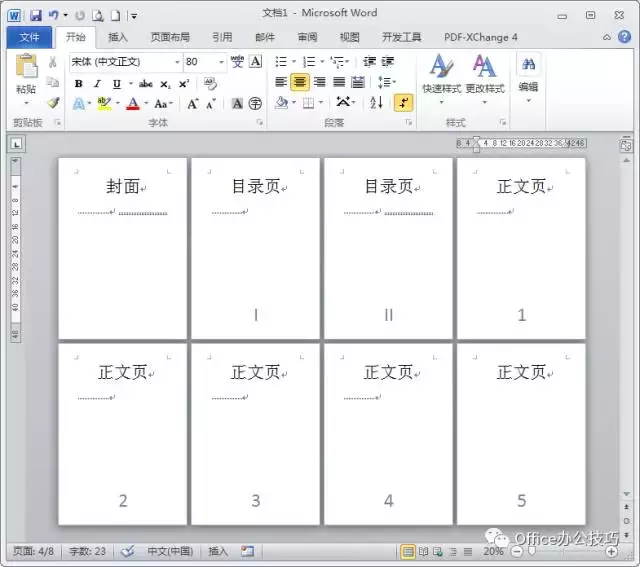Image resolution: width=640 pixels, height=567 pixels.
Task: Click the tab stop selector on the ruler
Action: (16, 144)
